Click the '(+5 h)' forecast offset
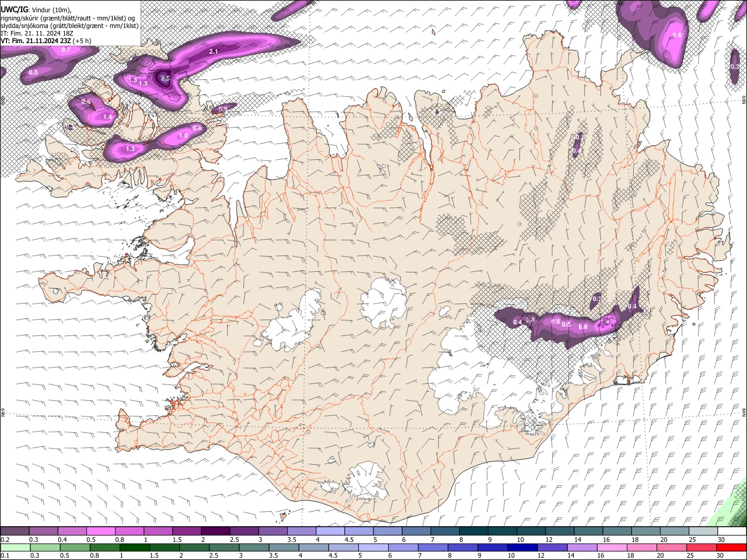Image resolution: width=747 pixels, height=560 pixels. coord(82,41)
